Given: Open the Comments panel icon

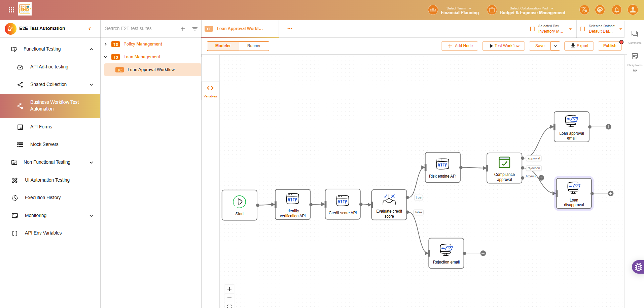Looking at the screenshot, I should [635, 34].
